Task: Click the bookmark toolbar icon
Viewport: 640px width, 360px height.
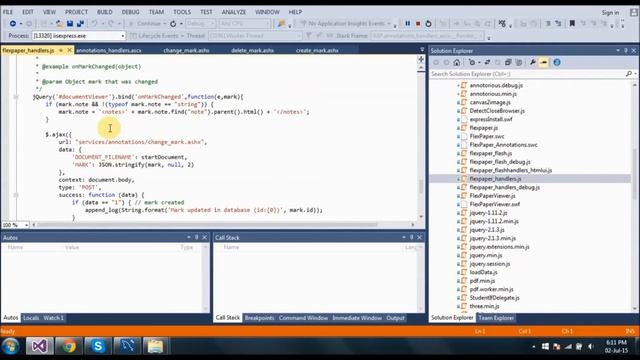Action: click(x=572, y=24)
